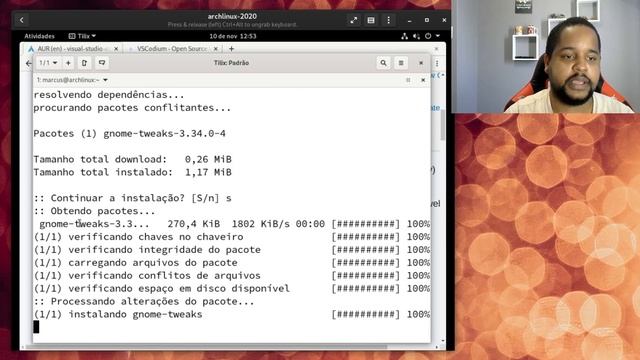Click the line ':: Obtendo pacotes...'
The height and width of the screenshot is (360, 640).
(x=94, y=211)
